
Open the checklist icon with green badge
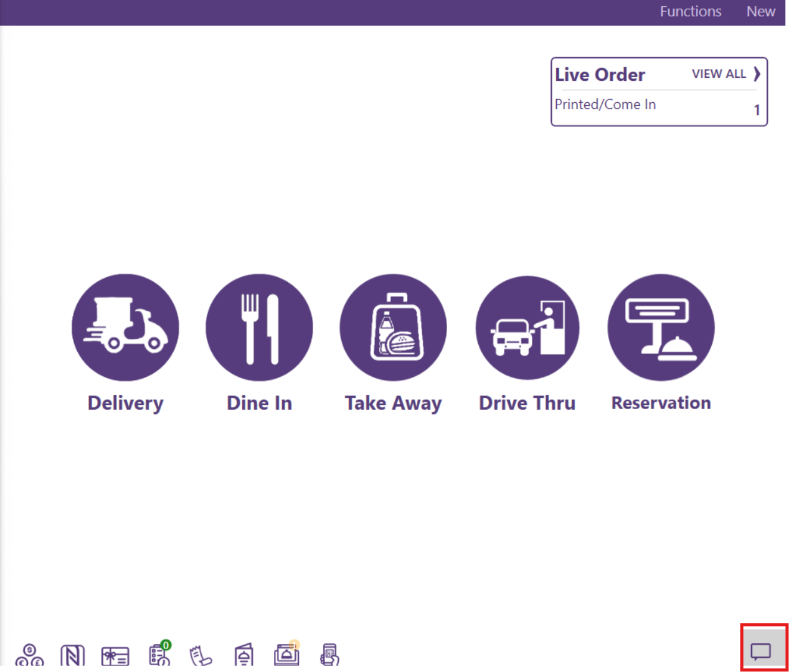click(159, 655)
